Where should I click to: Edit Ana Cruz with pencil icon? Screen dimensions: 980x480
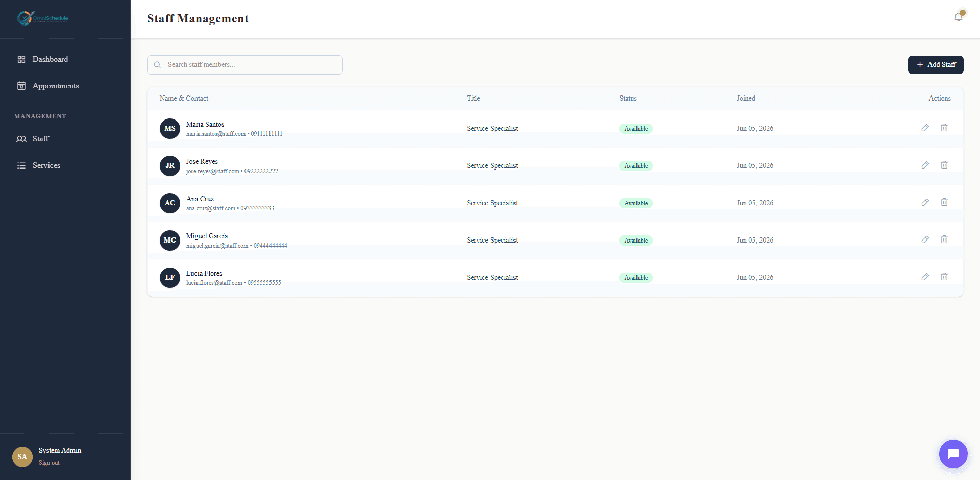925,202
